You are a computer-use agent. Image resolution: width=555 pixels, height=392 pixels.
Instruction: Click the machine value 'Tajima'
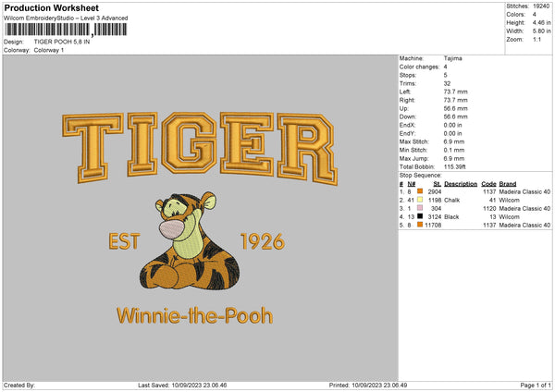(x=452, y=58)
